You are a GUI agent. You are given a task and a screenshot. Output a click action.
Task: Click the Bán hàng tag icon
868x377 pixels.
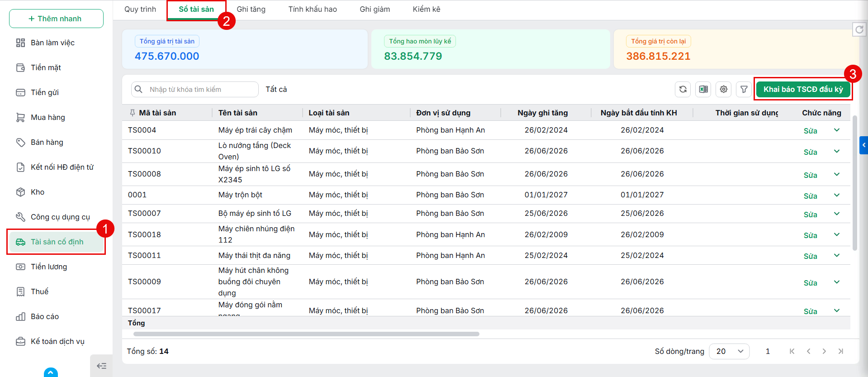click(20, 142)
